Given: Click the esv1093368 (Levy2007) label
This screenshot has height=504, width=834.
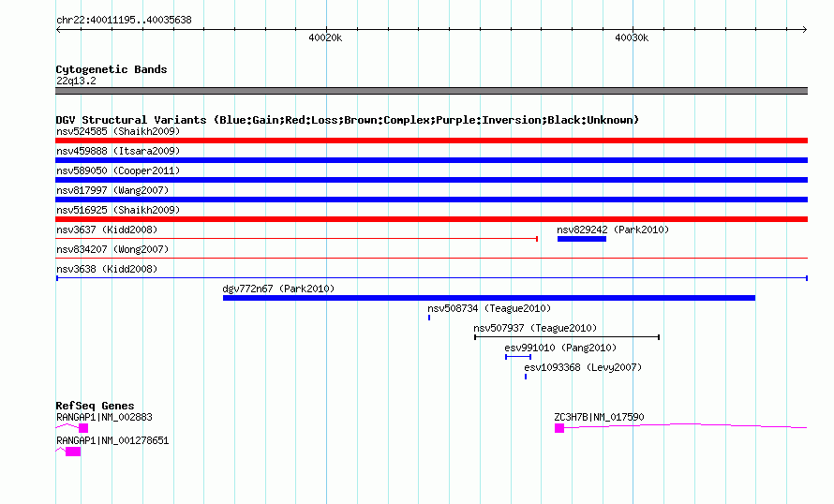Looking at the screenshot, I should click(x=583, y=367).
